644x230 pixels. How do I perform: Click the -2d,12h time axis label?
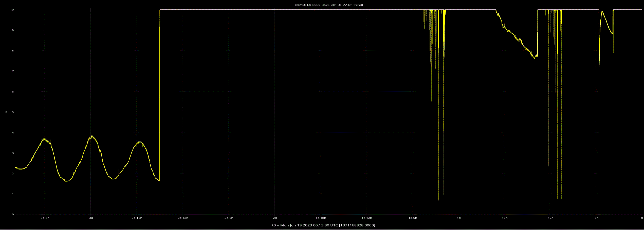tap(182, 218)
